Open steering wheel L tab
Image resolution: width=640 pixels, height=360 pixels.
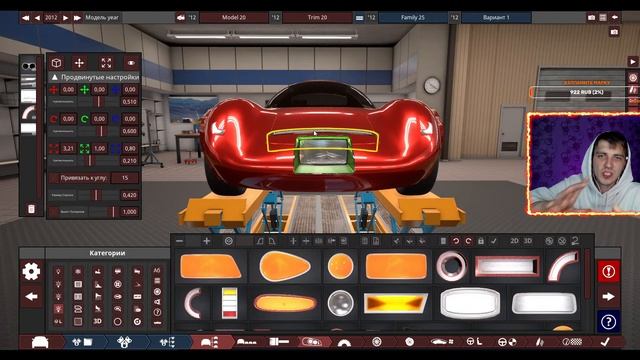pos(474,342)
